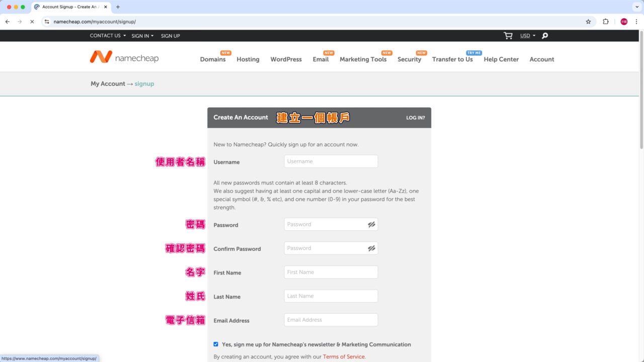Reveal the Confirm Password field contents
This screenshot has width=644, height=362.
click(371, 248)
